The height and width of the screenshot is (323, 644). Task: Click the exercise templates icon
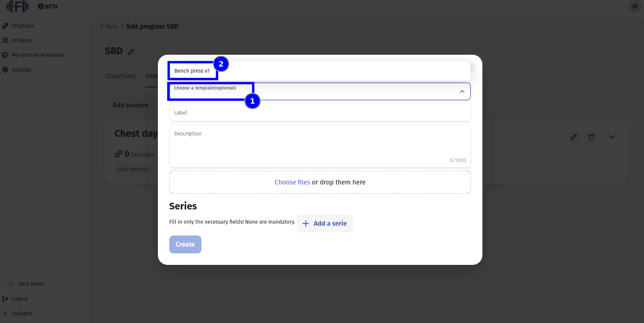(x=5, y=55)
